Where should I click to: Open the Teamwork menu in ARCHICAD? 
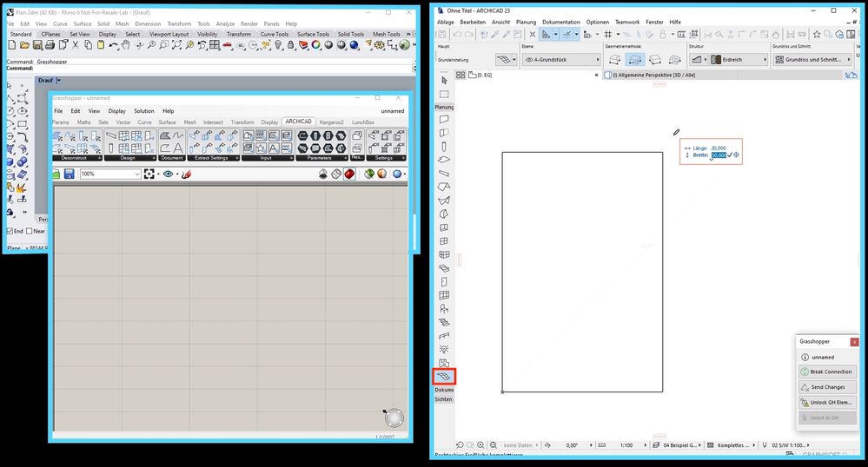point(627,22)
